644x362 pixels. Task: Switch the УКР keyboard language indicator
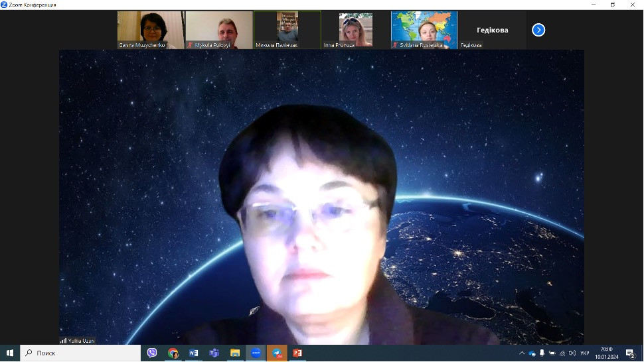(584, 353)
